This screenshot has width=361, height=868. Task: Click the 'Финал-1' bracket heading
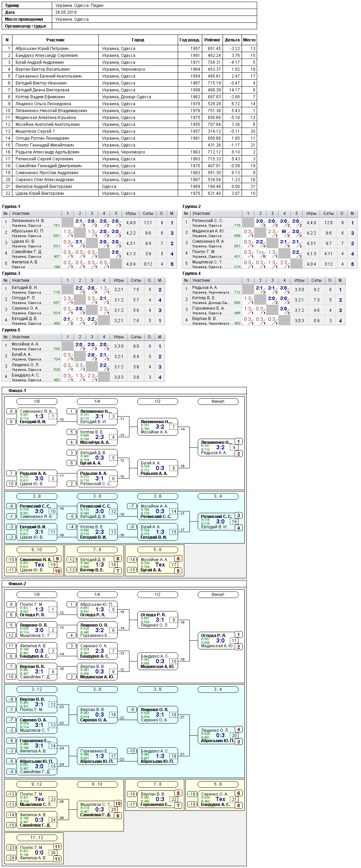pyautogui.click(x=17, y=391)
